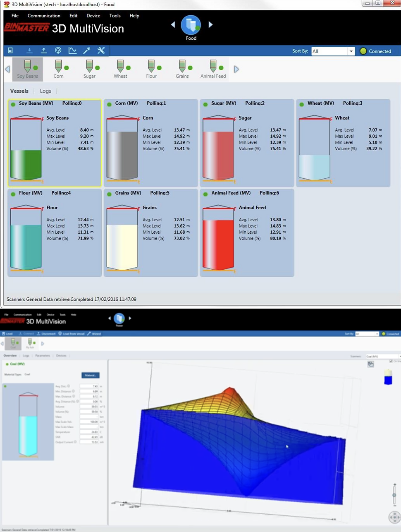Click the Level icon in the Food window toolbar
401x532 pixels.
coord(10,50)
